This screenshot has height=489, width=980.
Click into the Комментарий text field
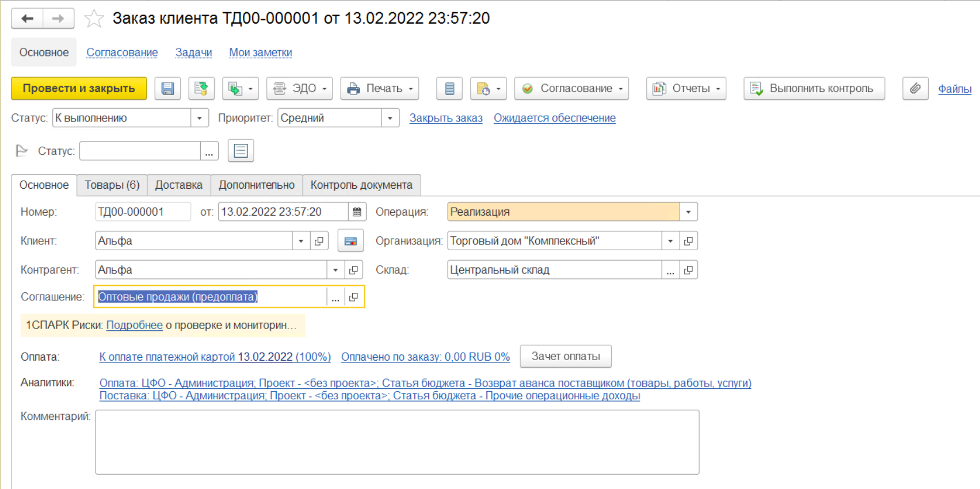[x=397, y=442]
